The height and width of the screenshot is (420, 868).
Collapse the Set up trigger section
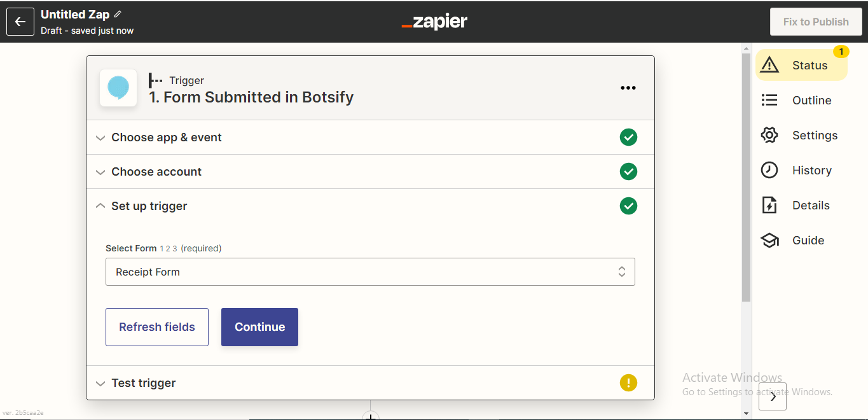click(x=370, y=206)
